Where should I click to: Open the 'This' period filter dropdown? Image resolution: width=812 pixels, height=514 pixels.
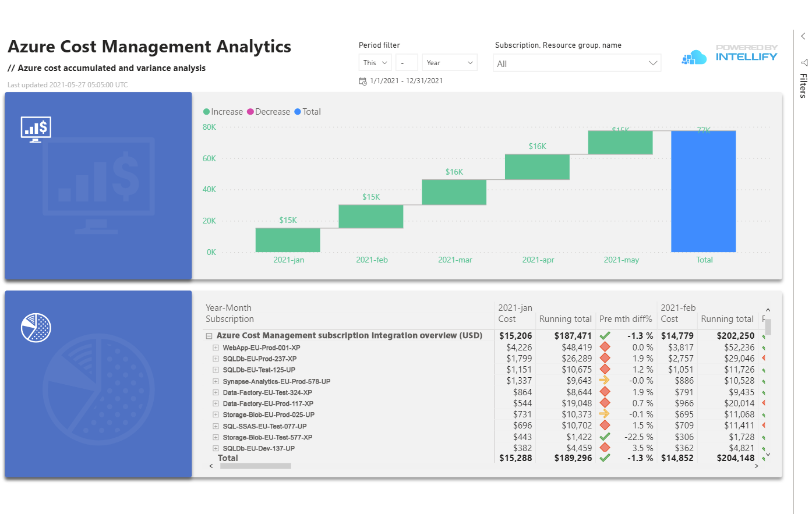[375, 63]
